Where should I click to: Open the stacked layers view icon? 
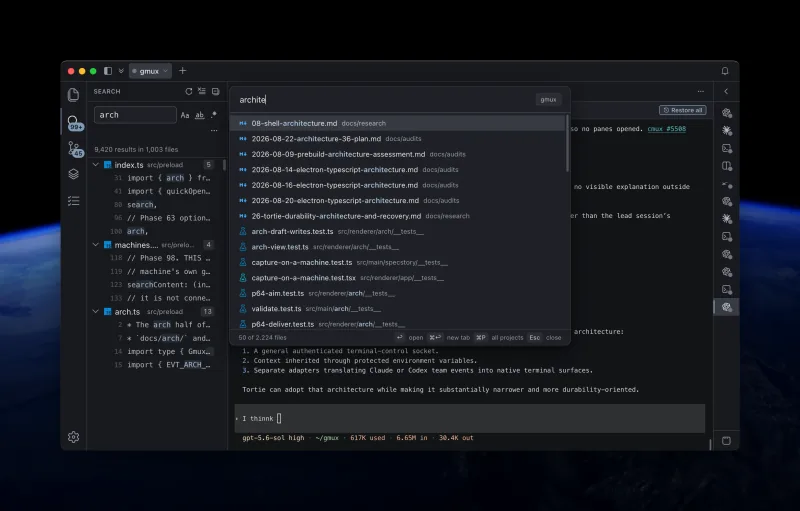point(73,174)
